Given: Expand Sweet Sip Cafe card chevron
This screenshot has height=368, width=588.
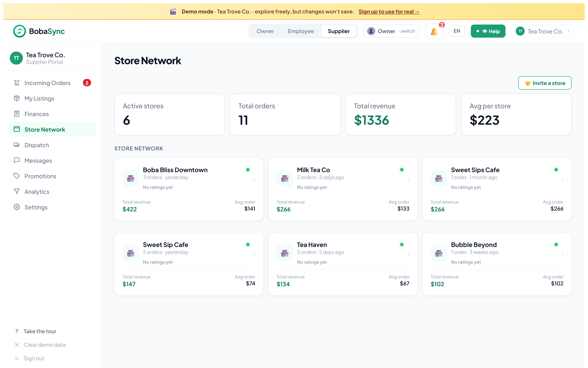Looking at the screenshot, I should pyautogui.click(x=254, y=254).
